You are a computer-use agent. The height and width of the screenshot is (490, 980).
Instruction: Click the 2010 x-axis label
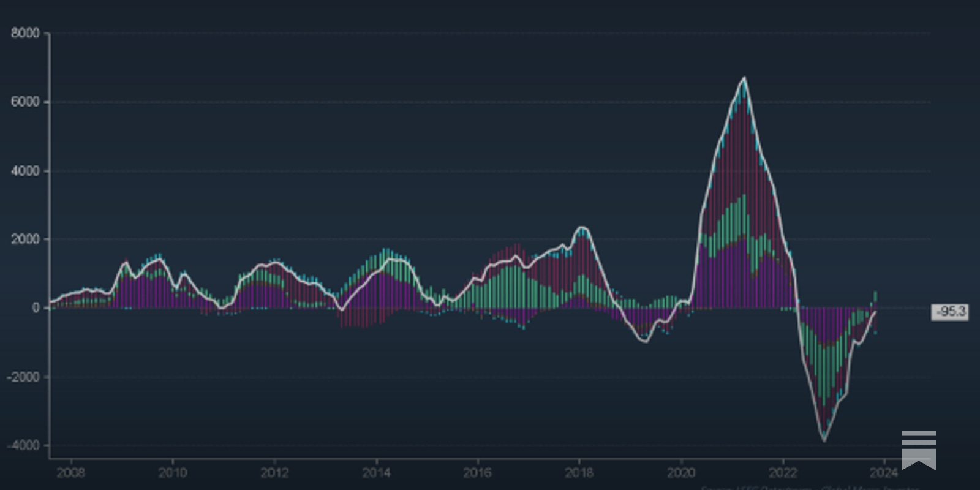point(173,473)
